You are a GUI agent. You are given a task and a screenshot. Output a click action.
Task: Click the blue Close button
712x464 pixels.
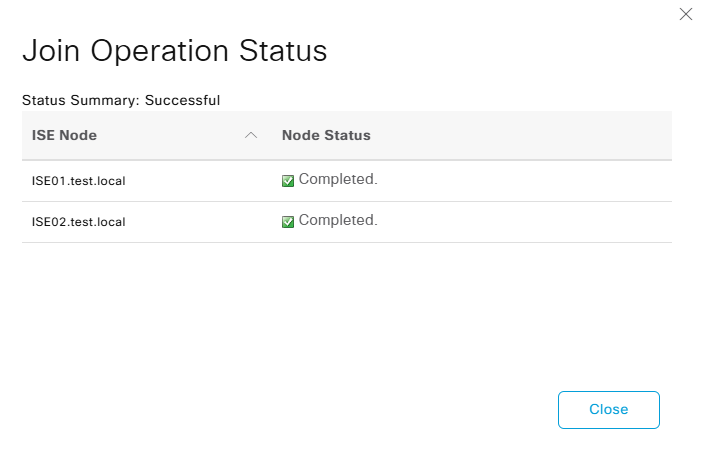pyautogui.click(x=608, y=410)
